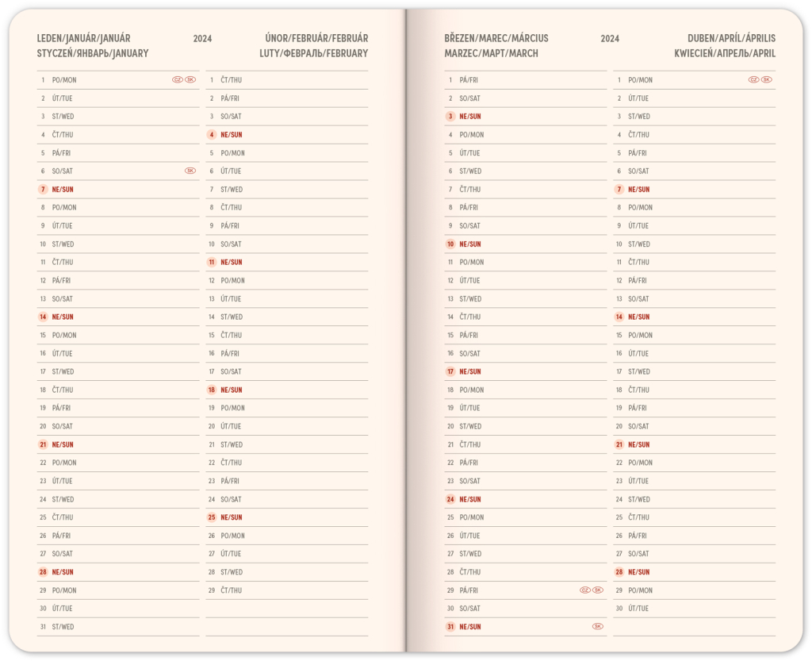
Task: Select the circled Sunday 3 in March
Action: tap(450, 117)
